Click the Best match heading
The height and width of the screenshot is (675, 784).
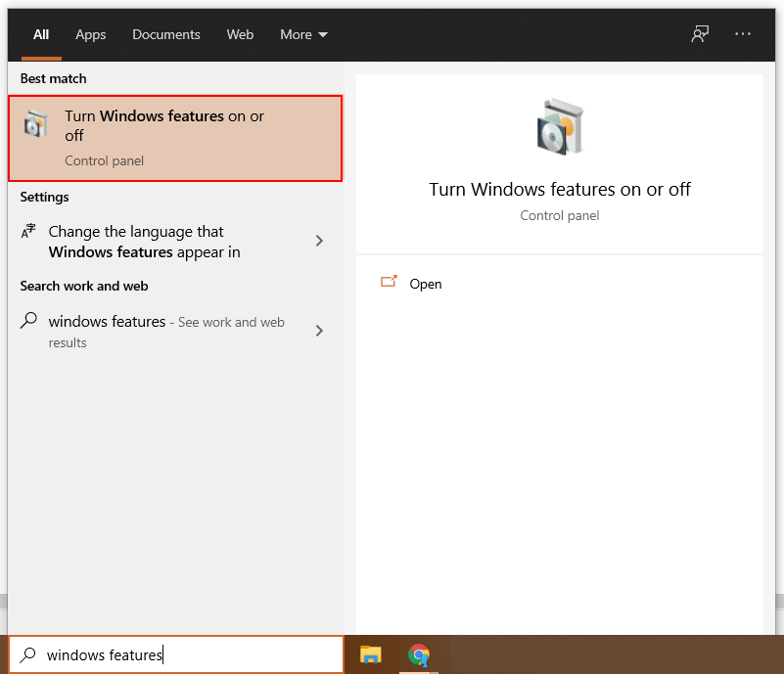(54, 78)
